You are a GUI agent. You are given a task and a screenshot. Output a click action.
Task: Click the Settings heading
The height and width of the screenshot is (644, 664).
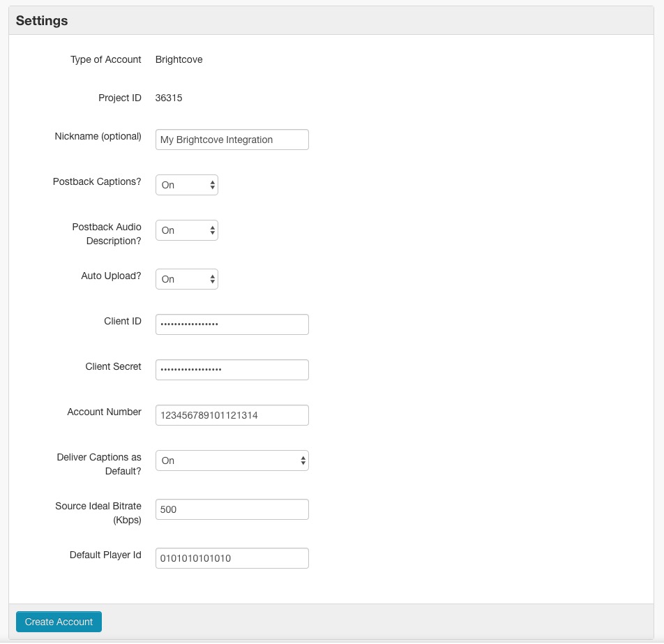pos(42,20)
